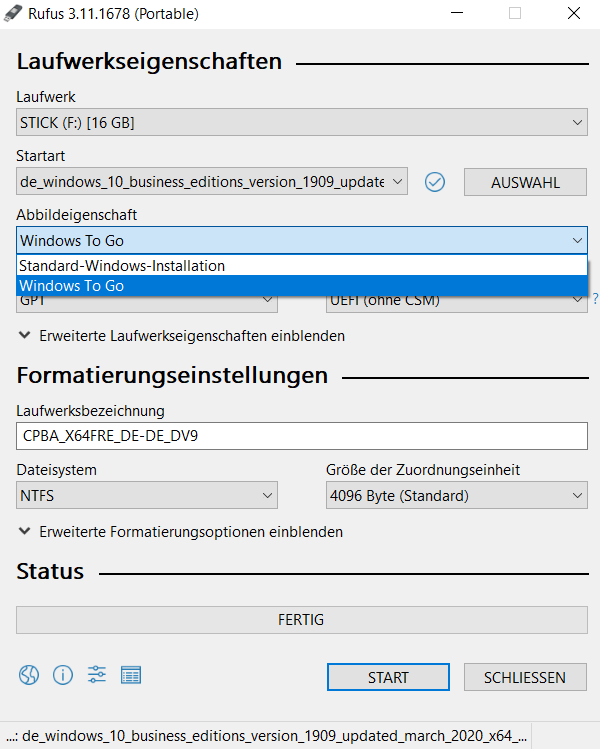Click the FERTIG progress bar
Screen dimensions: 600x749
302,620
